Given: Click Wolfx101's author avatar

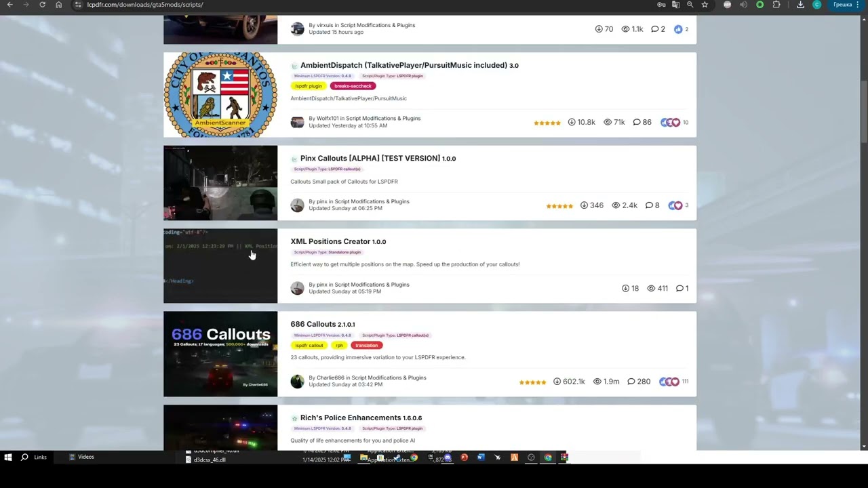Looking at the screenshot, I should pyautogui.click(x=297, y=122).
